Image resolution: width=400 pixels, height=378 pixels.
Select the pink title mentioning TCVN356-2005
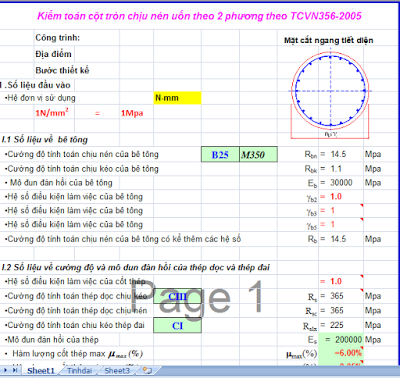tap(199, 16)
